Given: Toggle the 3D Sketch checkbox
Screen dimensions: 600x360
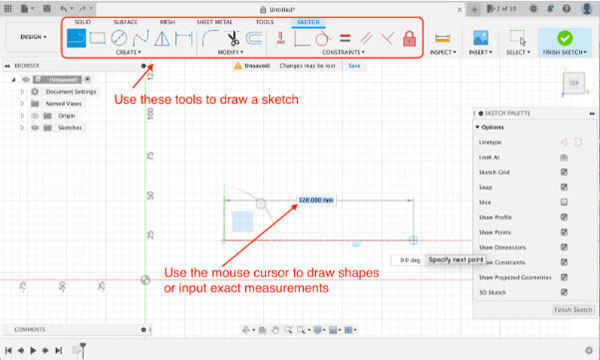Looking at the screenshot, I should tap(564, 292).
